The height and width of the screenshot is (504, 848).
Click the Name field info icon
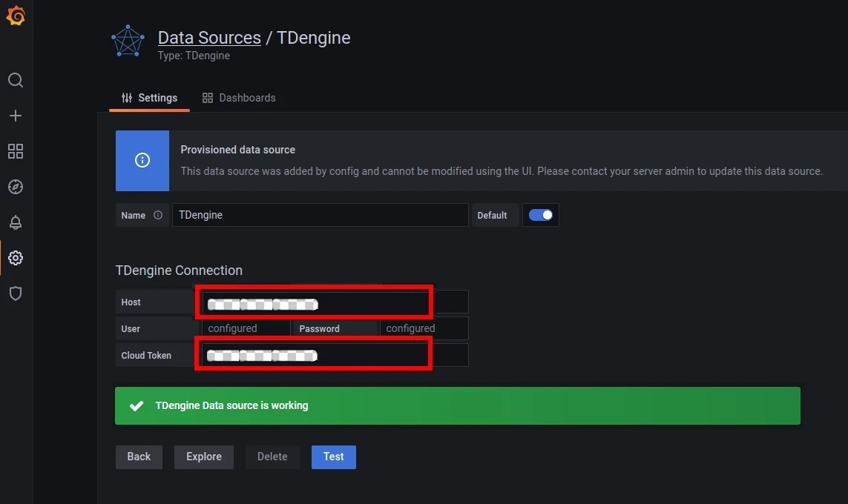pos(158,216)
